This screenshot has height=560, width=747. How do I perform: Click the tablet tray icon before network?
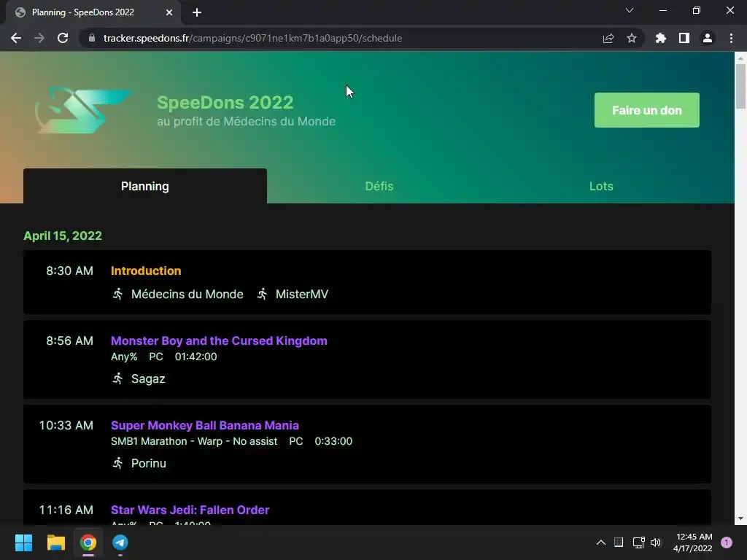pyautogui.click(x=619, y=542)
